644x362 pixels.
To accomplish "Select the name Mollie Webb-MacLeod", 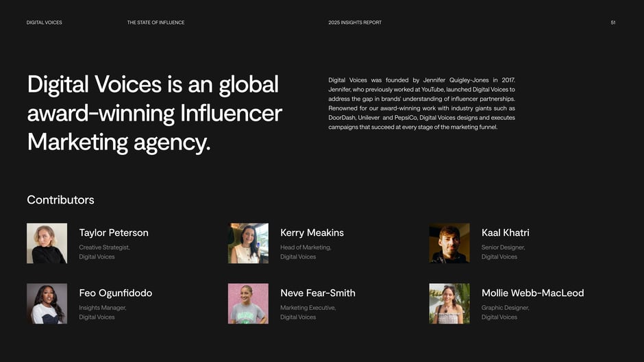I will tap(533, 293).
